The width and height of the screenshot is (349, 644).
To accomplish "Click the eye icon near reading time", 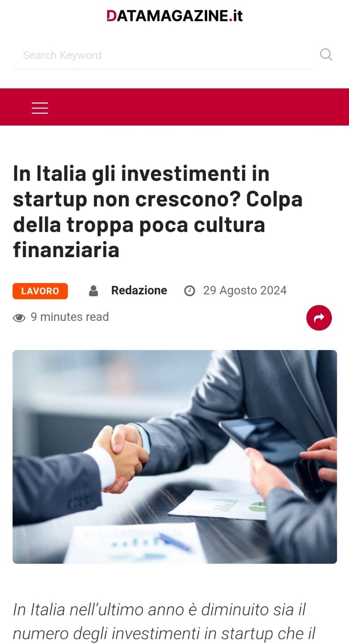I will coord(19,318).
